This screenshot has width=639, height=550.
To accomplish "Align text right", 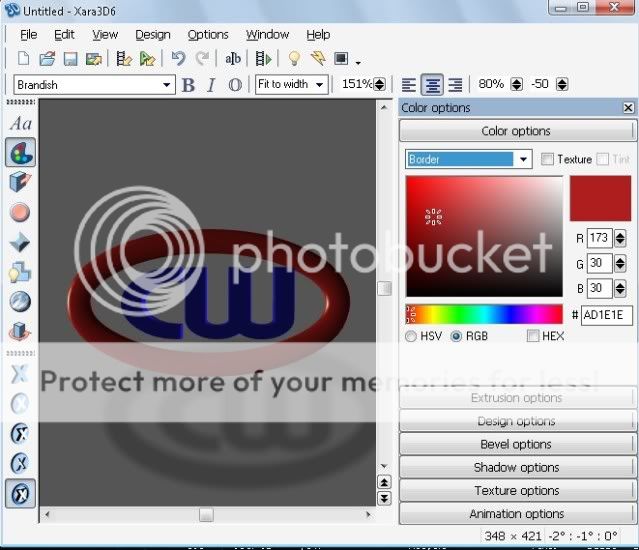I will [x=455, y=85].
